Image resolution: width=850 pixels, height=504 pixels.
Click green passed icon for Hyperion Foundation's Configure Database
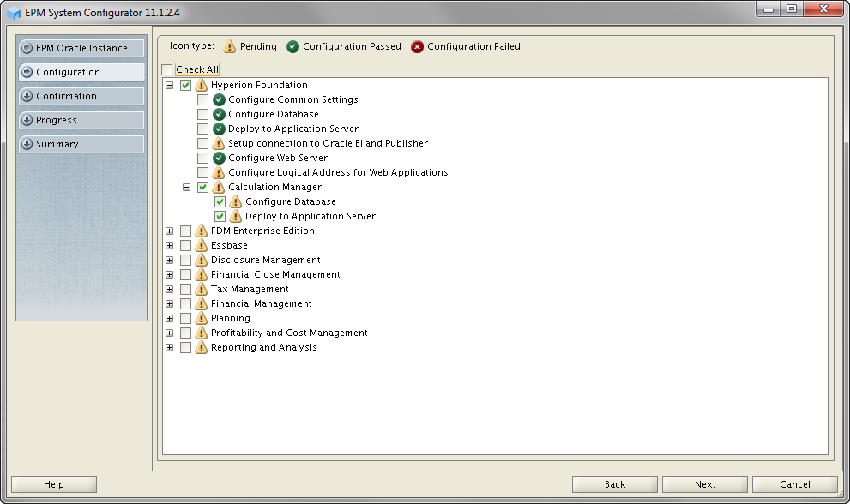coord(219,114)
